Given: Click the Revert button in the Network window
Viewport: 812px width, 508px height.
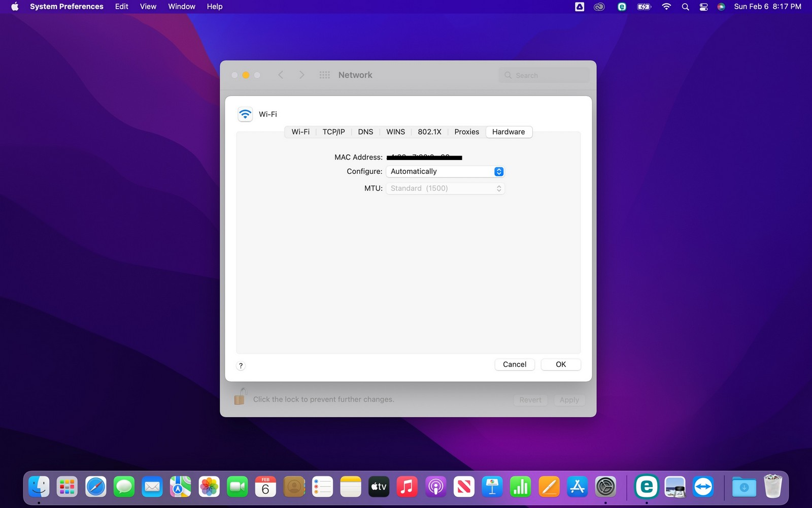Looking at the screenshot, I should coord(530,400).
